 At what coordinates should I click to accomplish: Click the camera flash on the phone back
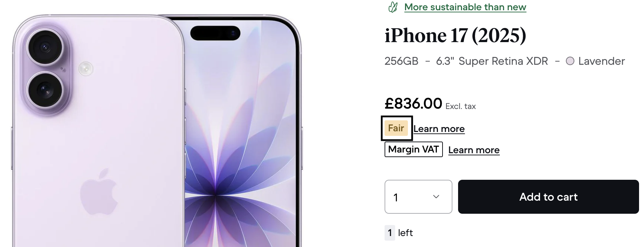[x=86, y=68]
